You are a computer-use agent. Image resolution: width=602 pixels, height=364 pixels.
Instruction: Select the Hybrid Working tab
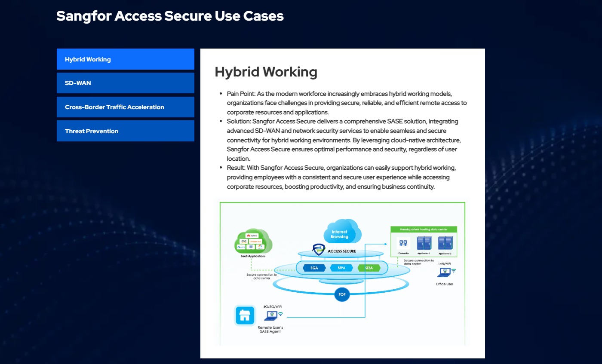126,59
